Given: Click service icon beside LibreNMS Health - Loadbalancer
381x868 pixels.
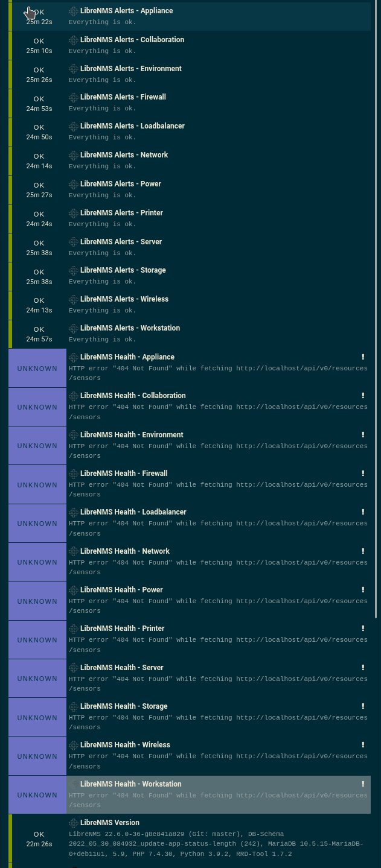Looking at the screenshot, I should (x=73, y=513).
